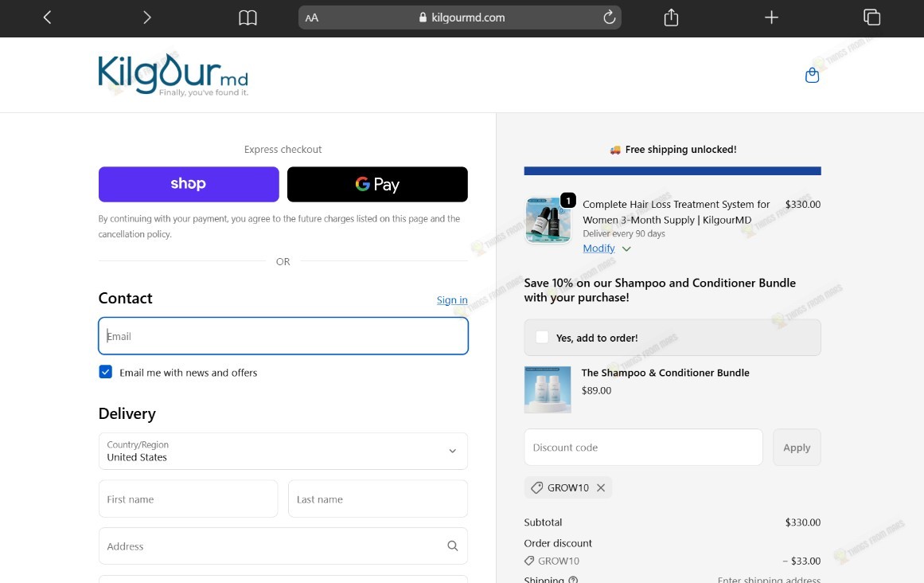The image size is (924, 583).
Task: Reload the page with the refresh icon
Action: coord(610,17)
